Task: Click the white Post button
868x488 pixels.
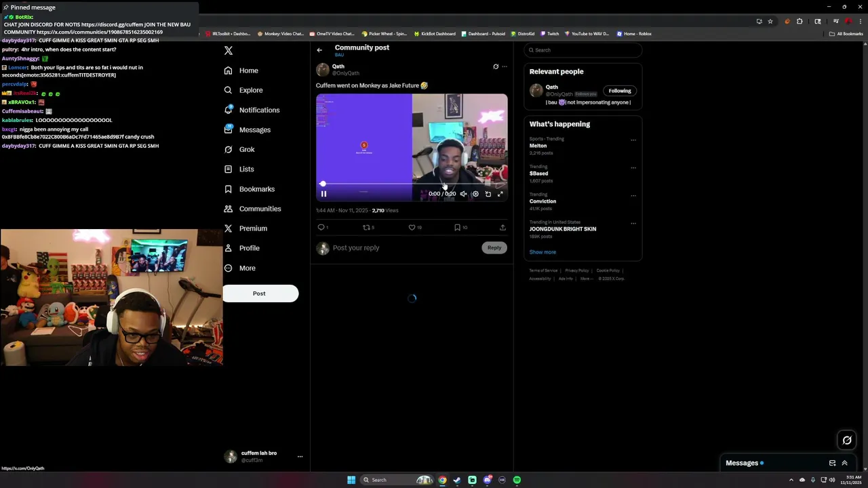Action: tap(260, 293)
